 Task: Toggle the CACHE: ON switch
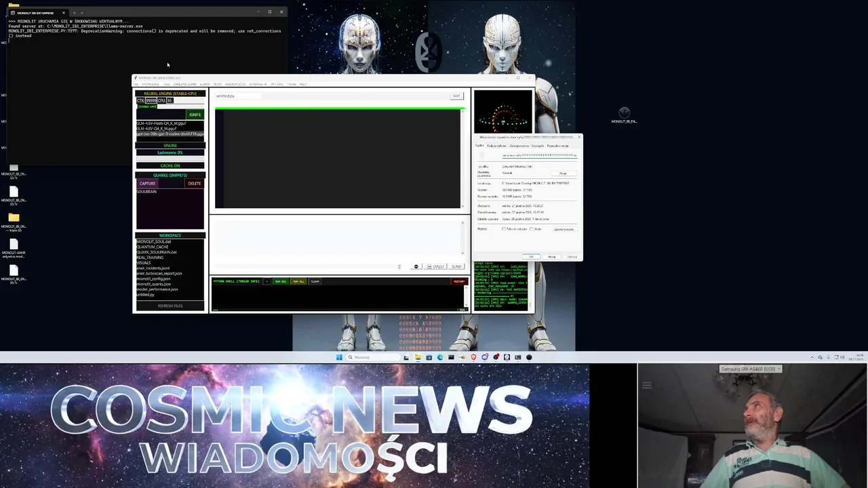tap(170, 165)
